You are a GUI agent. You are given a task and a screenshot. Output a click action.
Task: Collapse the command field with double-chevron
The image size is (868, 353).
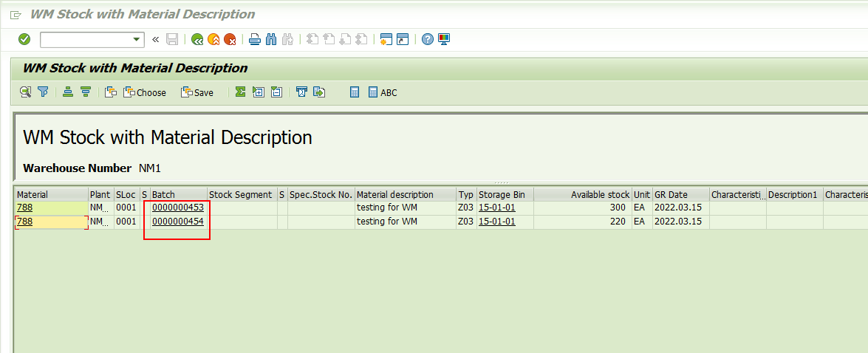(x=156, y=39)
